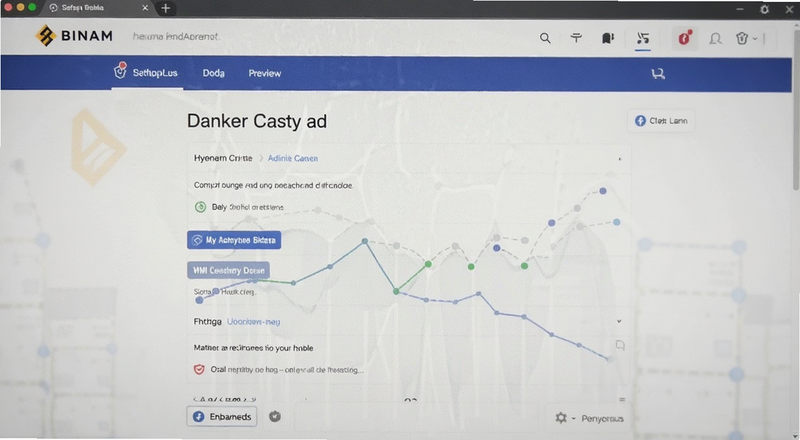Image resolution: width=800 pixels, height=440 pixels.
Task: Click the small menu icon at card bottom right
Action: coord(622,399)
